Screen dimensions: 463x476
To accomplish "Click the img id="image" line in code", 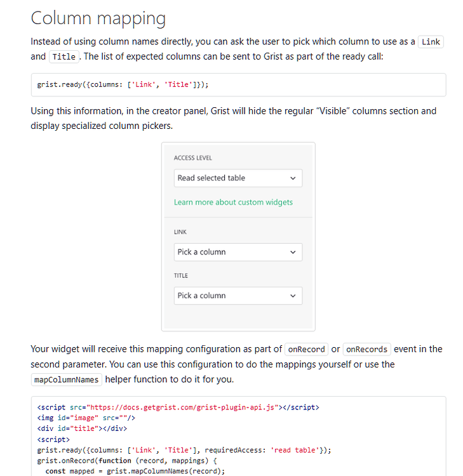I will (86, 418).
